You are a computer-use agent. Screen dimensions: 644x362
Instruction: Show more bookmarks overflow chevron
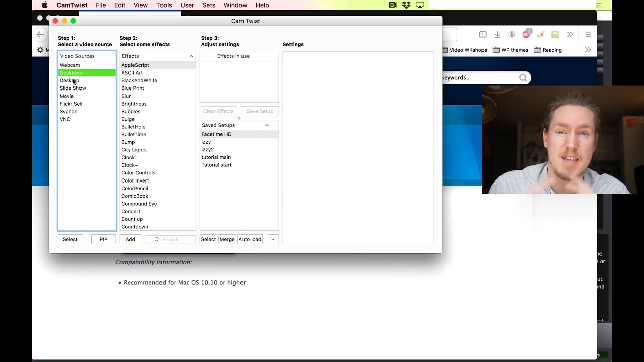[588, 50]
